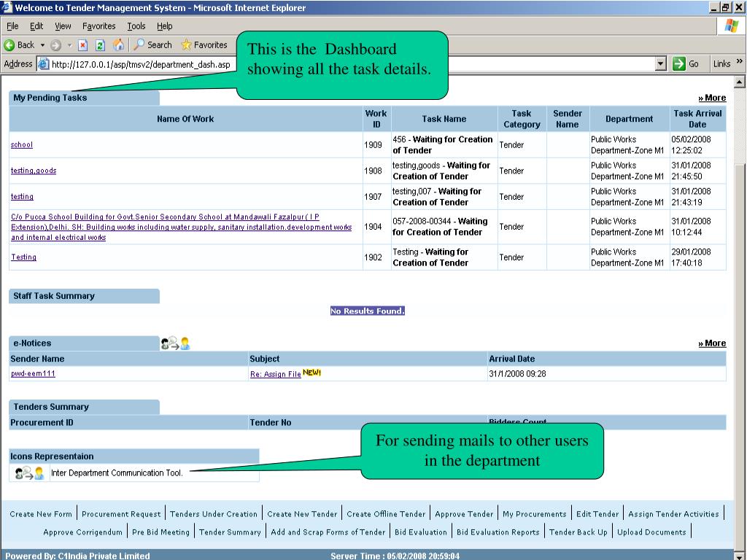Click More link for My Pending Tasks
Screen dimensions: 747x560
point(712,98)
